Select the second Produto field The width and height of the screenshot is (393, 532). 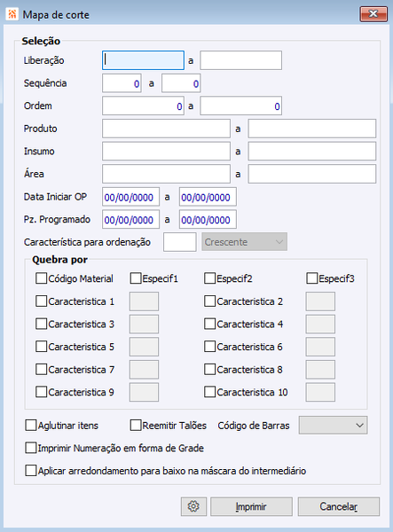pyautogui.click(x=312, y=129)
